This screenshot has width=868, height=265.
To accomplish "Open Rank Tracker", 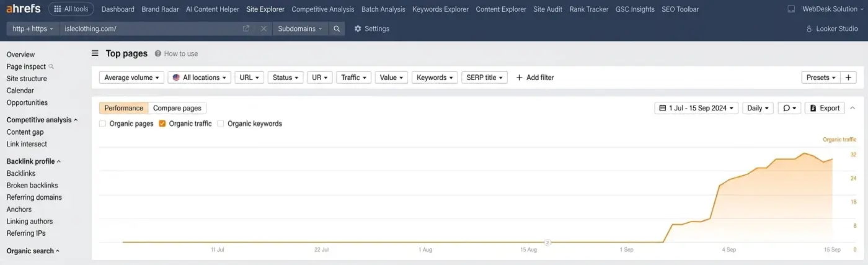I will 589,9.
